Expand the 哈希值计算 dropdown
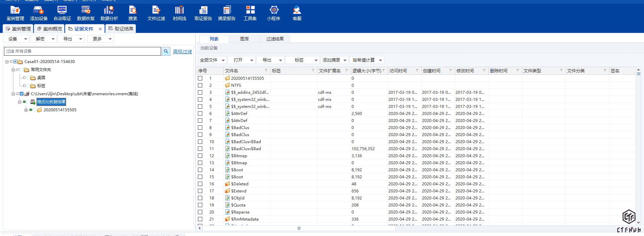644x236 pixels. point(367,60)
